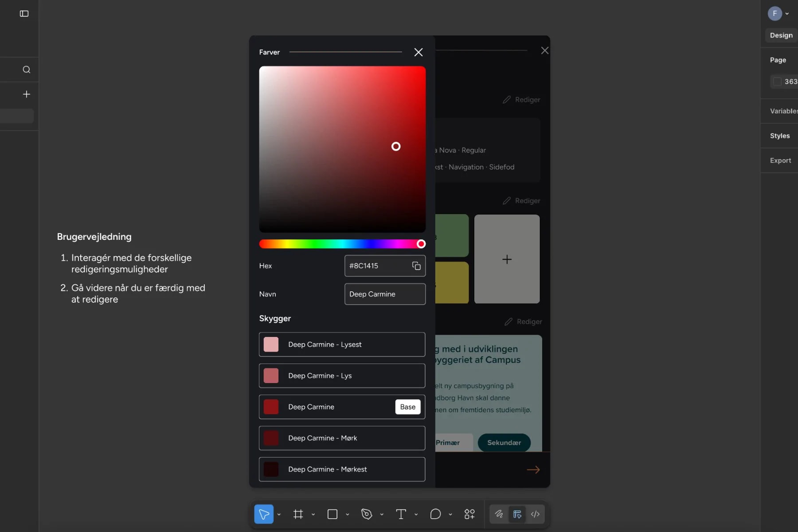This screenshot has width=798, height=532.
Task: Click the Navn input field
Action: click(x=385, y=294)
